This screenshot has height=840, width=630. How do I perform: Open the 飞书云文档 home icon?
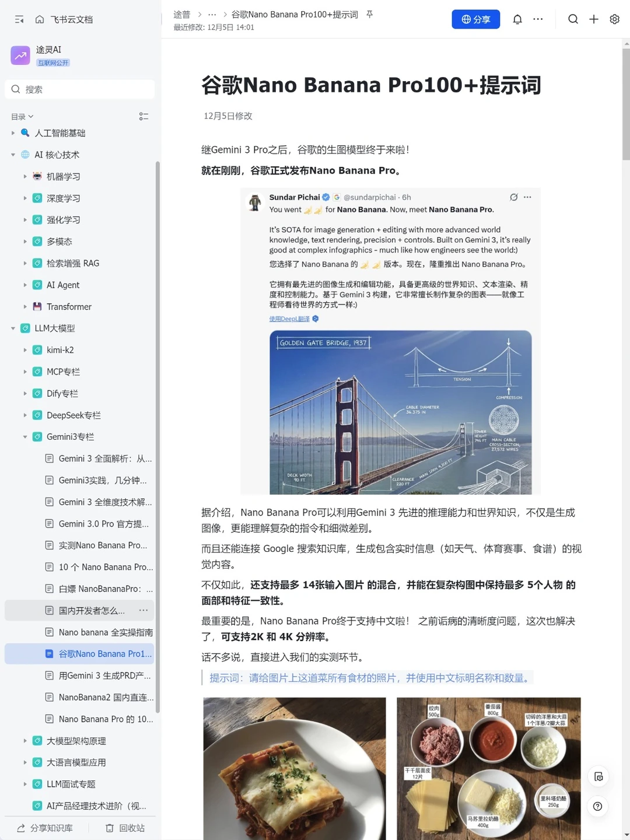click(x=40, y=19)
